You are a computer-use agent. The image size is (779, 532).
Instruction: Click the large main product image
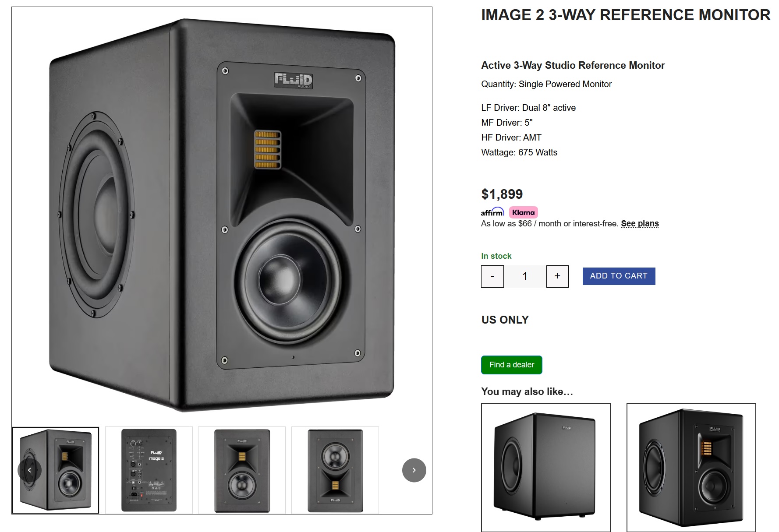pyautogui.click(x=222, y=215)
